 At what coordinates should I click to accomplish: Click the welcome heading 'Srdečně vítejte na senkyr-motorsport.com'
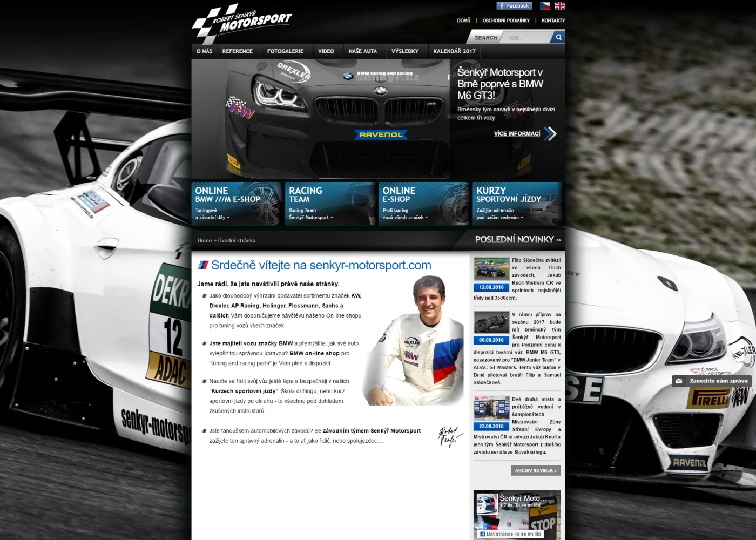(321, 265)
